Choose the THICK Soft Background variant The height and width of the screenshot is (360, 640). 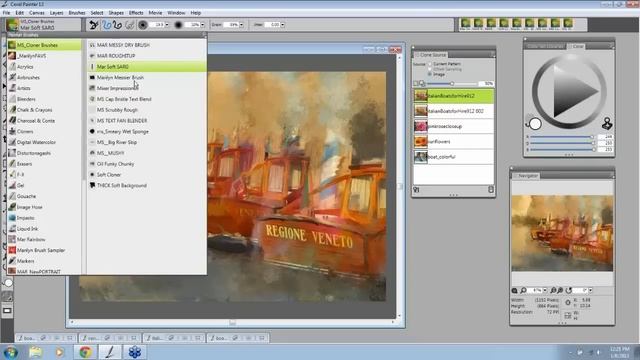(x=147, y=185)
